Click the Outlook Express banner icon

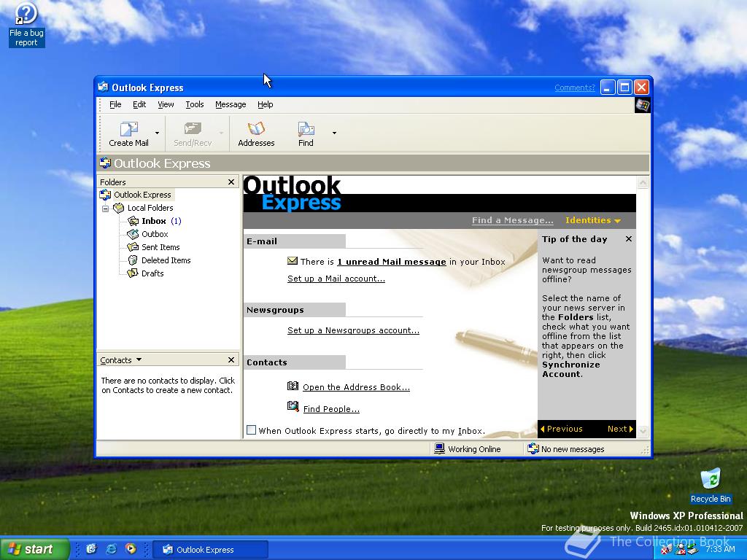[x=105, y=163]
